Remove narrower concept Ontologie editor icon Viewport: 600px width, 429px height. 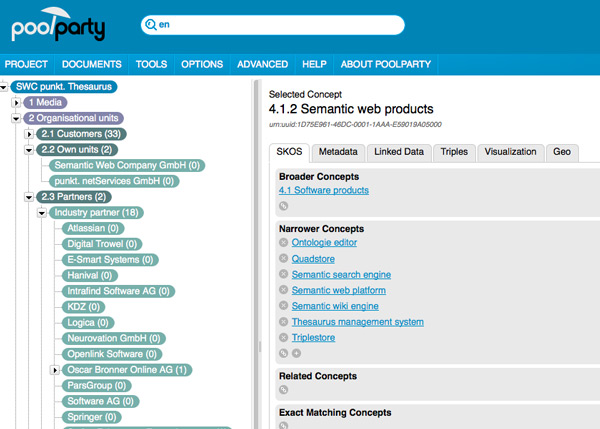pos(284,242)
